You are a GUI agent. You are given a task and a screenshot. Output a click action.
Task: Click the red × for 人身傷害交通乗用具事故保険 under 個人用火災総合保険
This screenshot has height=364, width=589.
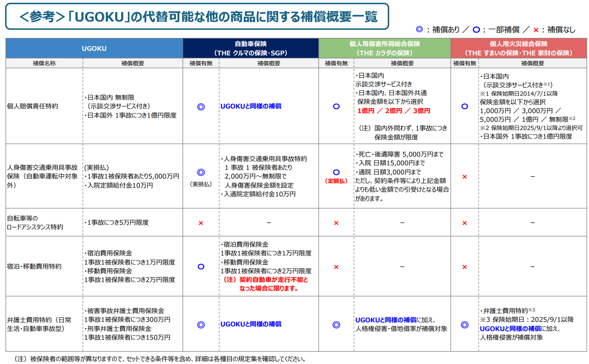point(464,177)
